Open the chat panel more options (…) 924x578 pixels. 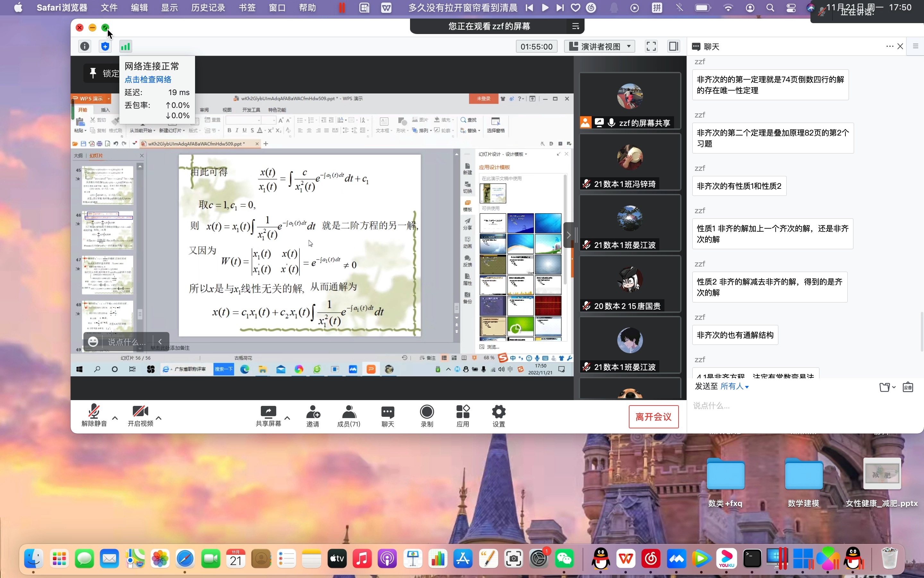[x=890, y=46]
